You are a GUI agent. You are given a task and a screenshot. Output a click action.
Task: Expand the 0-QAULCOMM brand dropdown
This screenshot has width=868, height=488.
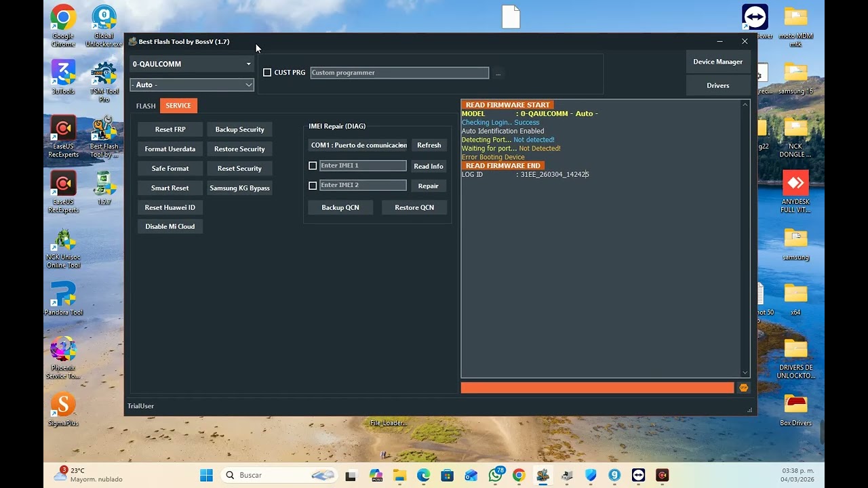[192, 64]
